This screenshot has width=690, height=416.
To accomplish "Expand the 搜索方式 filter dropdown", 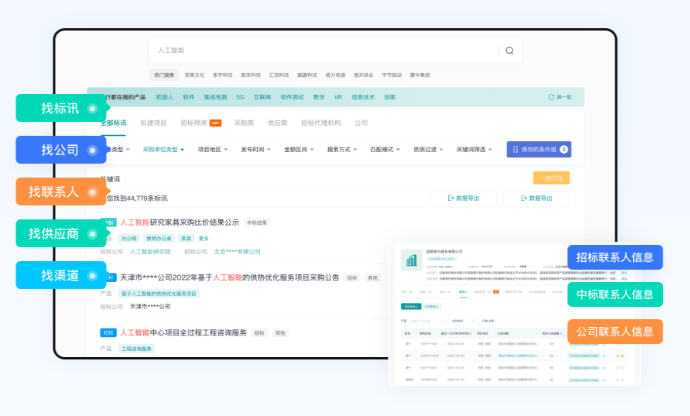I will point(342,150).
